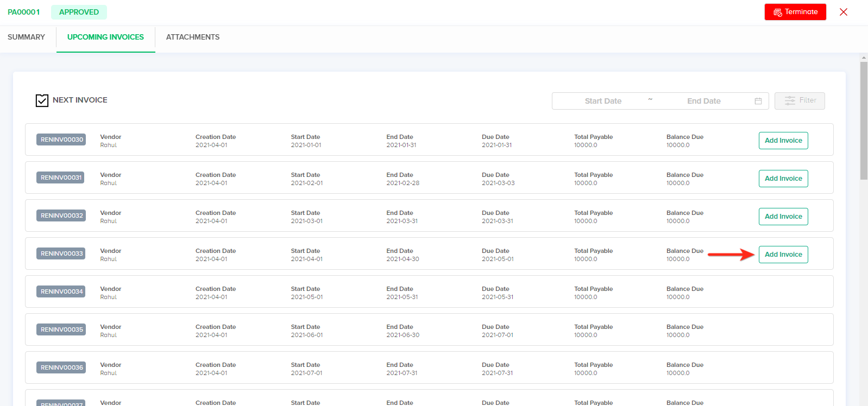The image size is (868, 406).
Task: Add invoice for RENINV00030
Action: pos(783,141)
